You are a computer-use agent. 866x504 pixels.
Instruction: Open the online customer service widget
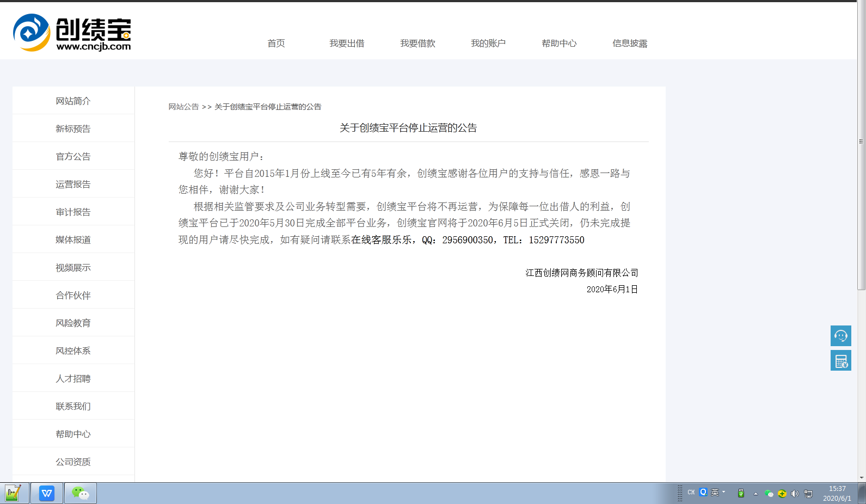click(840, 336)
